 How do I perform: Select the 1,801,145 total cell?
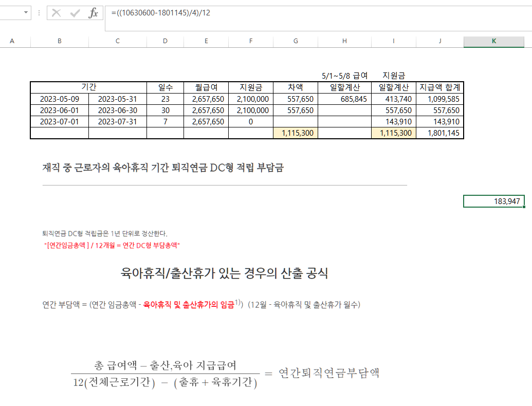pyautogui.click(x=440, y=133)
